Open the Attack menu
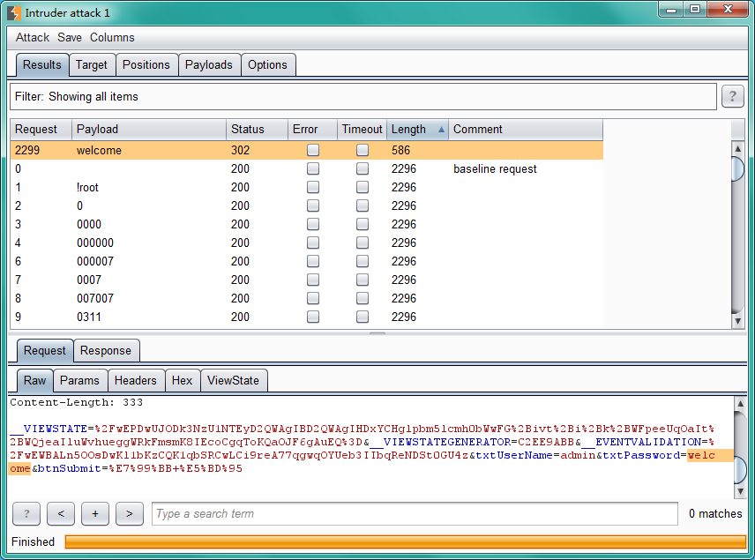This screenshot has height=560, width=755. pos(33,38)
